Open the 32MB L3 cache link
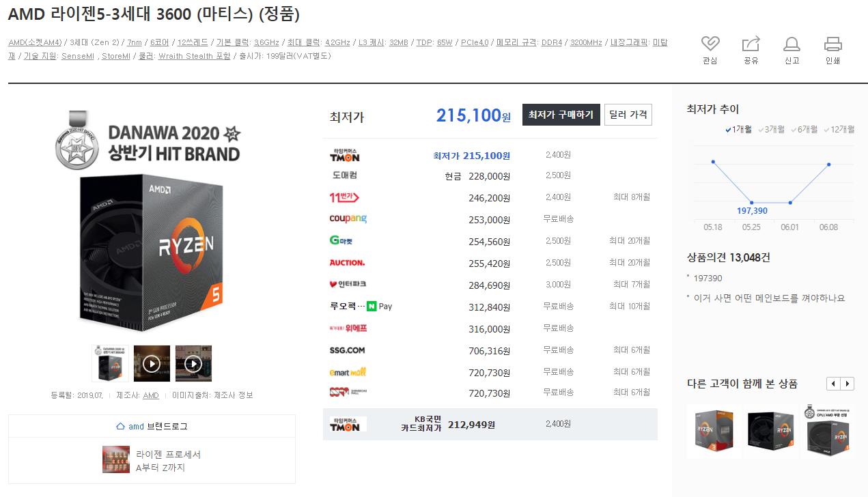868x497 pixels. click(398, 42)
